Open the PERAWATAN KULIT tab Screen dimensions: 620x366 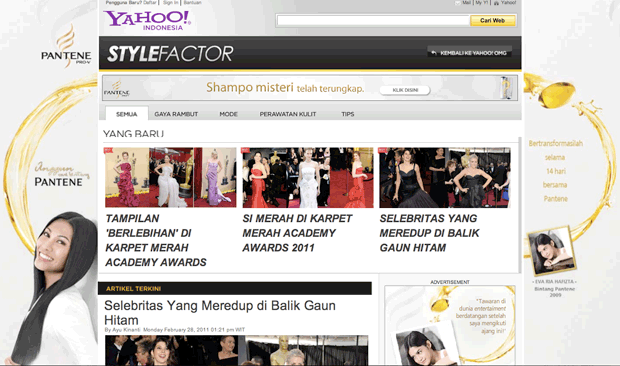(288, 114)
